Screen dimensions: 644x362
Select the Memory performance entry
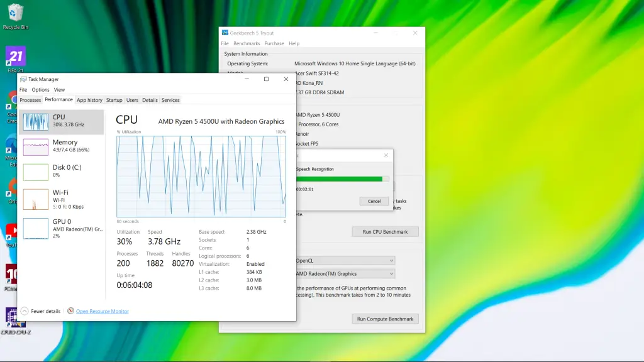[62, 146]
